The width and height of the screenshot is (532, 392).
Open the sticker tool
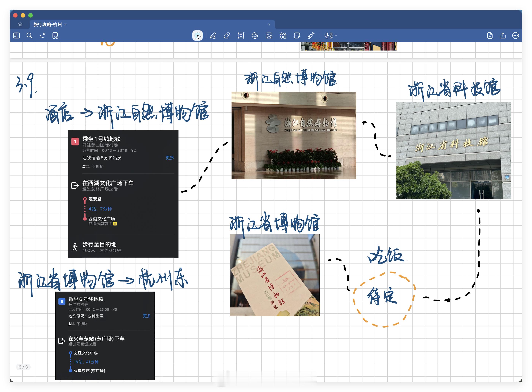[255, 36]
